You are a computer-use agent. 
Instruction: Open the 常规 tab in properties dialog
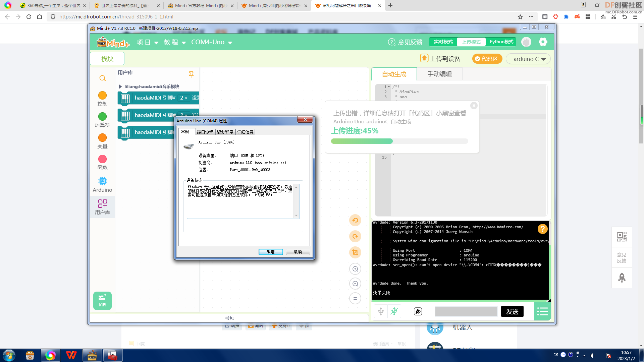(185, 132)
